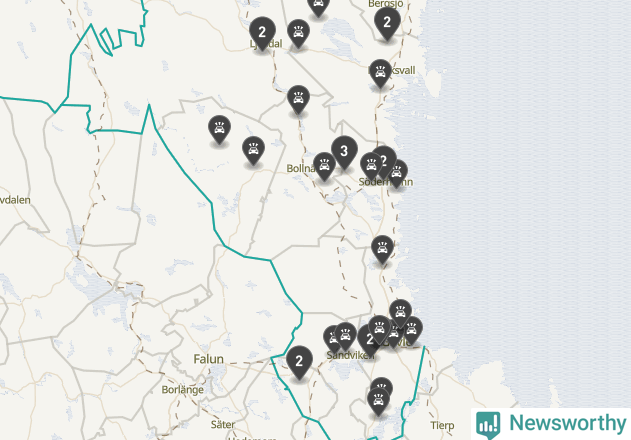Click the cluster marker 2 near Bergsjö

387,23
